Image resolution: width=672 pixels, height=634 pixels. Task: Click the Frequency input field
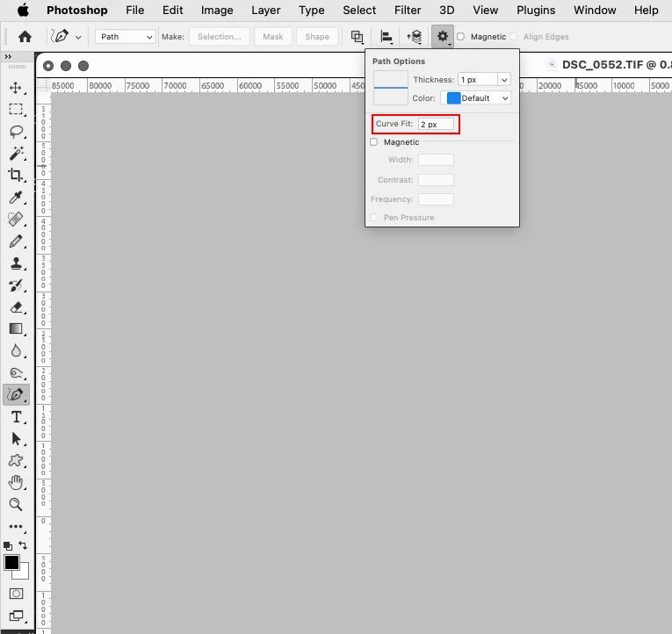(x=436, y=199)
